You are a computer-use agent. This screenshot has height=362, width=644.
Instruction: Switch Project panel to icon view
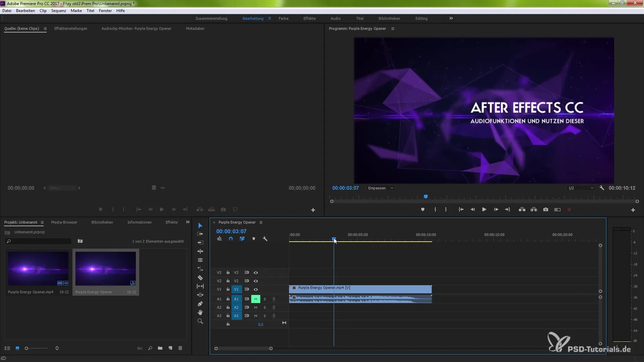point(17,348)
